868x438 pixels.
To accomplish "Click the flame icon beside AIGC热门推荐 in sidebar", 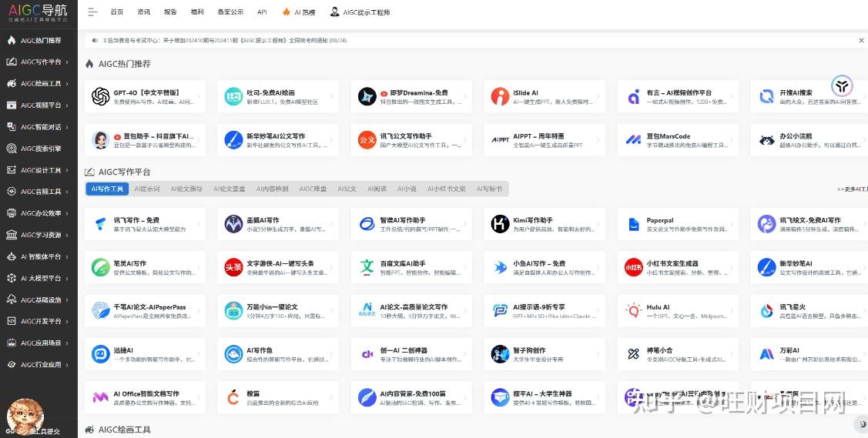I will [x=11, y=40].
